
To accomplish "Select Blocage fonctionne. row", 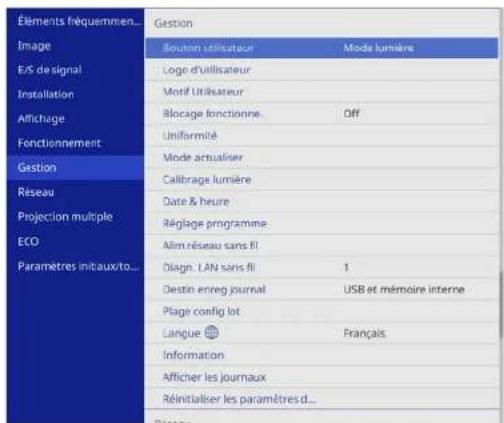I will tap(322, 114).
